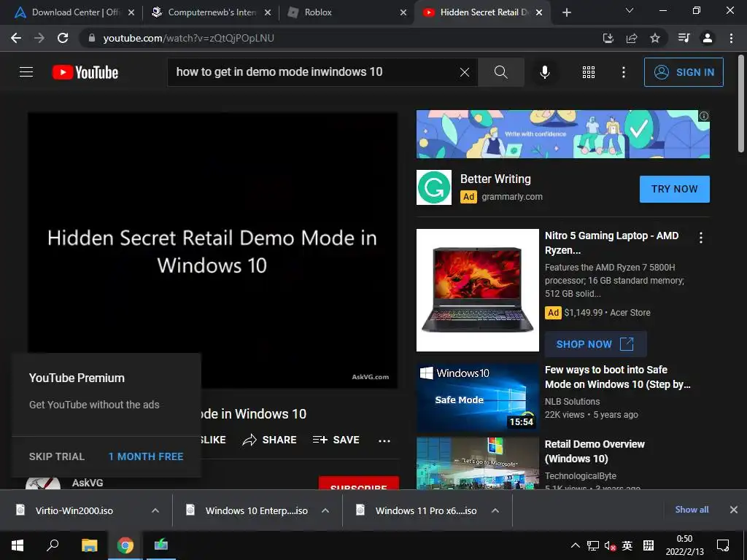Image resolution: width=747 pixels, height=560 pixels.
Task: Open Chrome media controls icon
Action: click(684, 38)
